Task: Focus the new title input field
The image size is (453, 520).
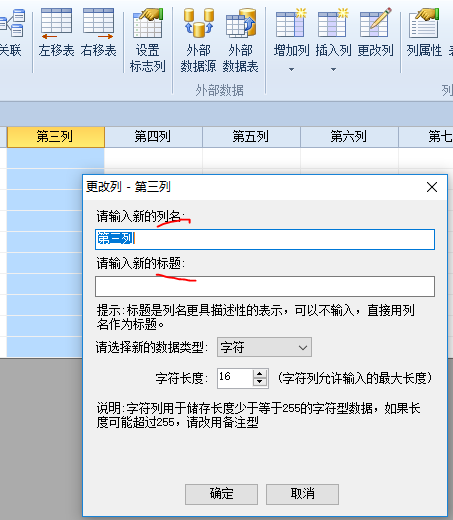Action: click(x=265, y=286)
